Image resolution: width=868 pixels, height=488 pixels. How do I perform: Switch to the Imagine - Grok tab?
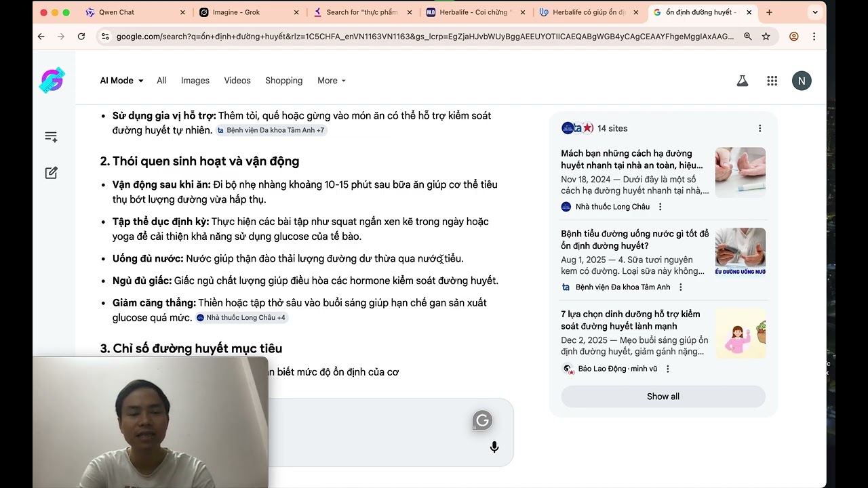(250, 12)
